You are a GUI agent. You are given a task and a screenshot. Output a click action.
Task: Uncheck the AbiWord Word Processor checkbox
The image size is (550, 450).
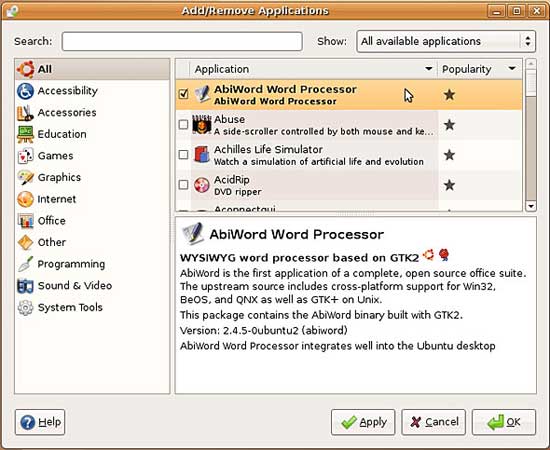click(183, 94)
